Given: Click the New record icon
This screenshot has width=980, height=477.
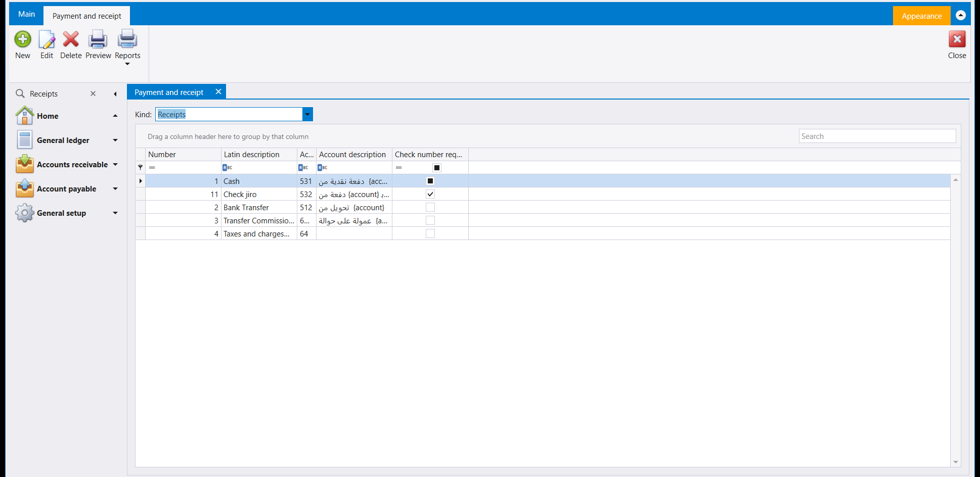Looking at the screenshot, I should point(23,39).
